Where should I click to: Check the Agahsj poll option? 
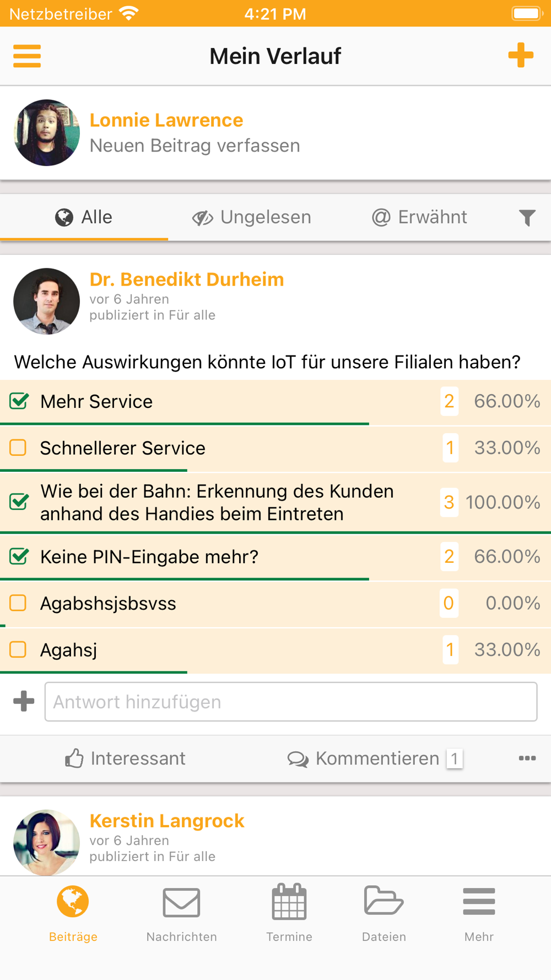(18, 649)
